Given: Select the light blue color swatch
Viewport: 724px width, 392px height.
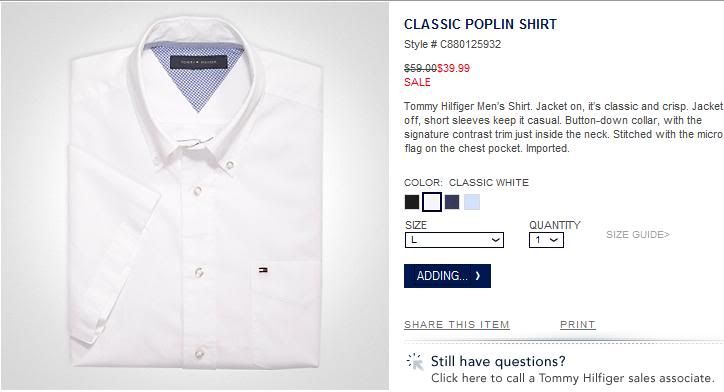Looking at the screenshot, I should (472, 202).
